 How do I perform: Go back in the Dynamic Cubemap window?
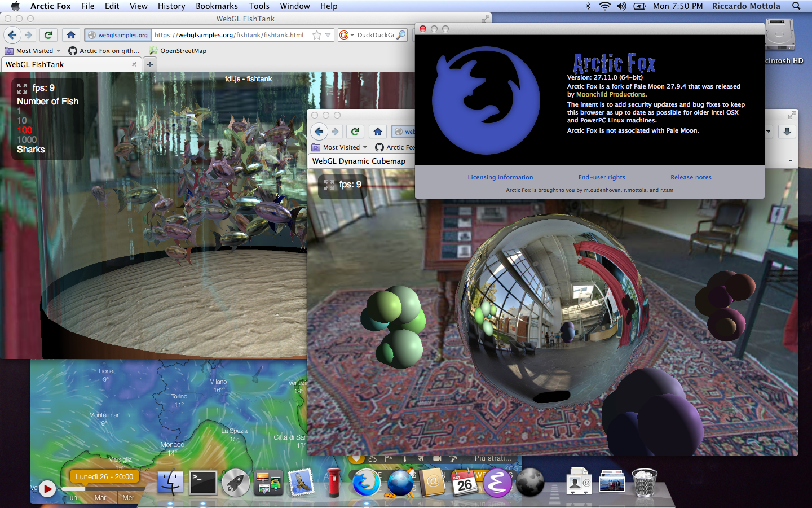(319, 132)
